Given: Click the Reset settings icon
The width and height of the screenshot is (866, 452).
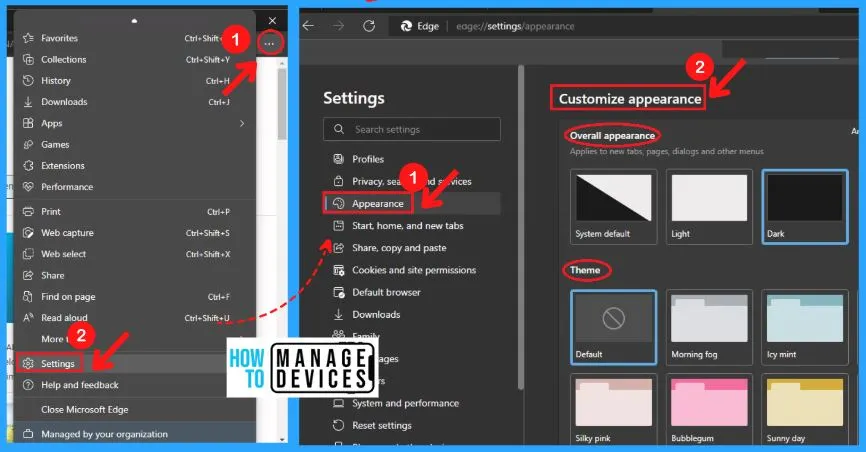Looking at the screenshot, I should [x=339, y=425].
